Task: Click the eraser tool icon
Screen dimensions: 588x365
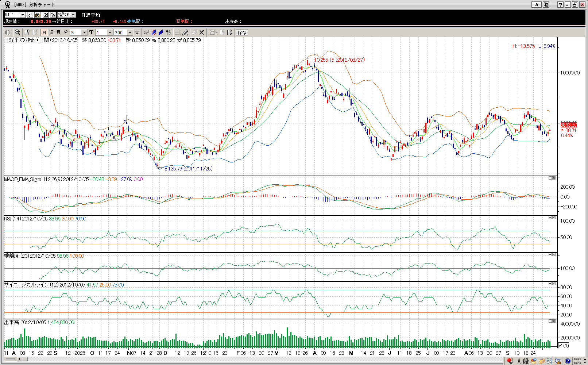Action: click(x=194, y=32)
